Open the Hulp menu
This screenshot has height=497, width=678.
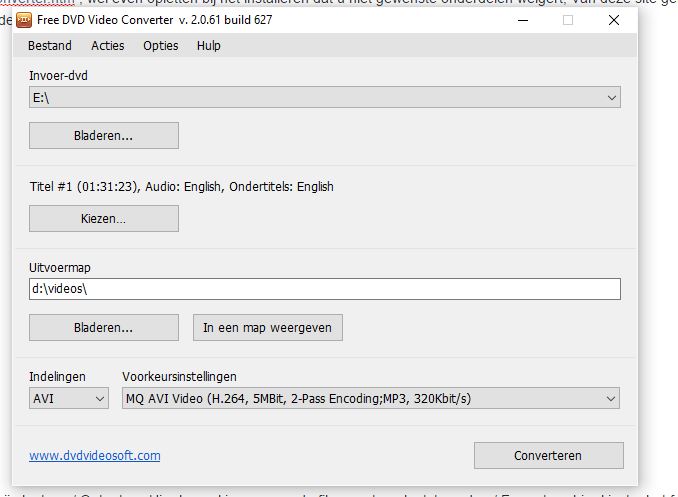point(208,45)
